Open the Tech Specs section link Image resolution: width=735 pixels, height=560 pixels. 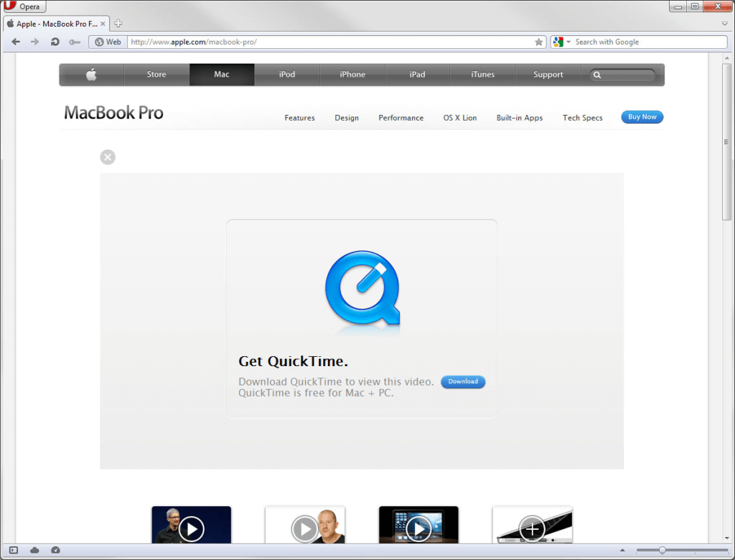tap(582, 118)
